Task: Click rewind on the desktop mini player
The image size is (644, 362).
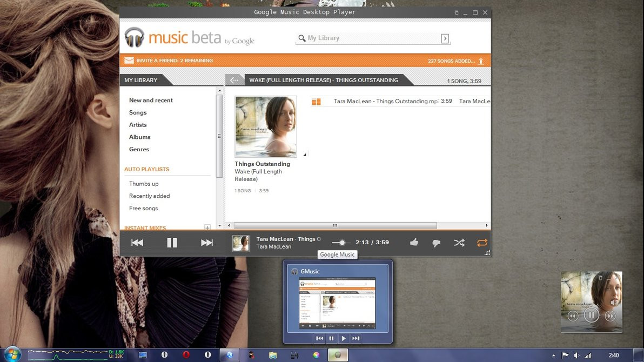Action: coord(573,316)
